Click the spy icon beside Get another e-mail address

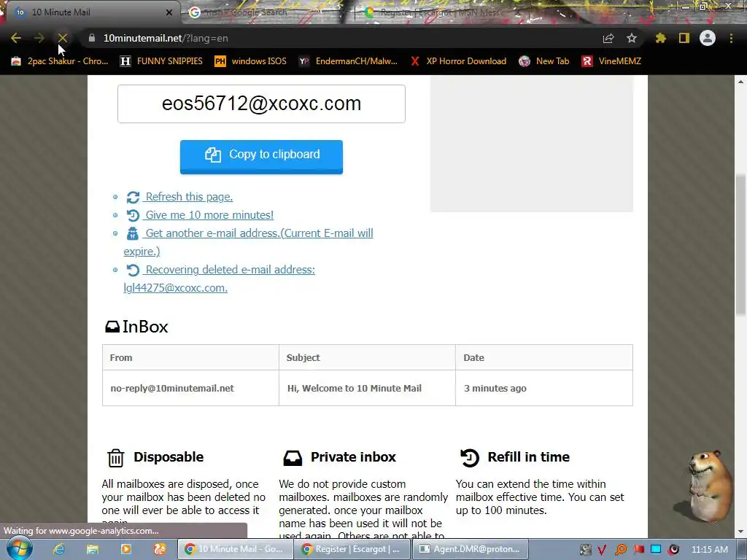pos(133,233)
